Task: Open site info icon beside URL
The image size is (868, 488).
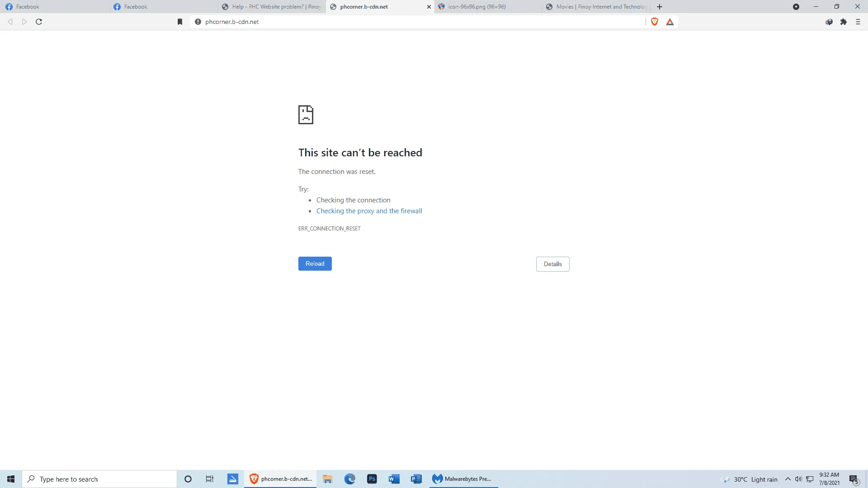Action: click(x=198, y=22)
